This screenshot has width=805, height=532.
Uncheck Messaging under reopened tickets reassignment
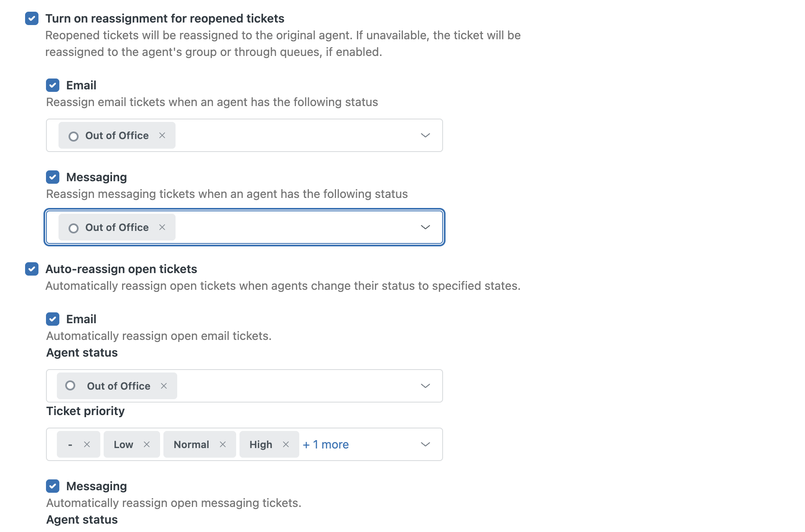(53, 177)
